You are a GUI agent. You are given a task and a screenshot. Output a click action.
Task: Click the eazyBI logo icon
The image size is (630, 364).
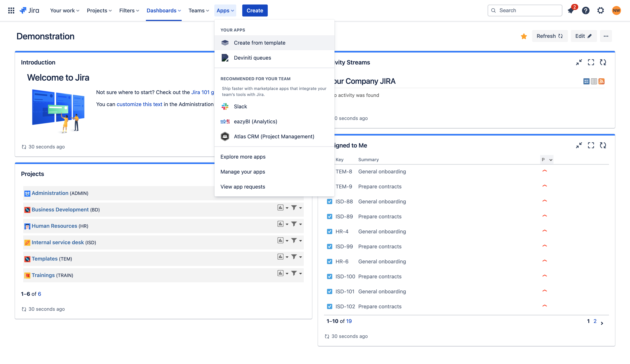225,121
